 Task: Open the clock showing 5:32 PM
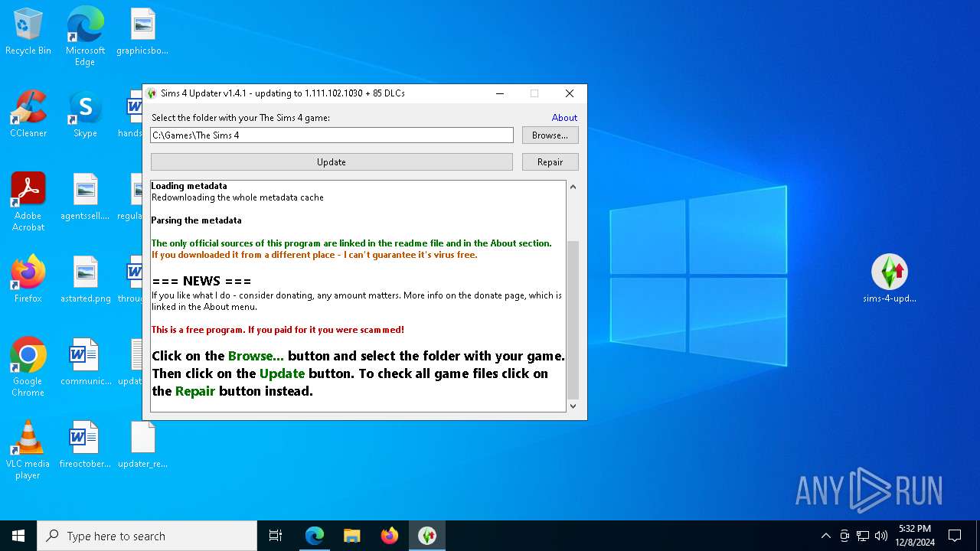pyautogui.click(x=915, y=536)
